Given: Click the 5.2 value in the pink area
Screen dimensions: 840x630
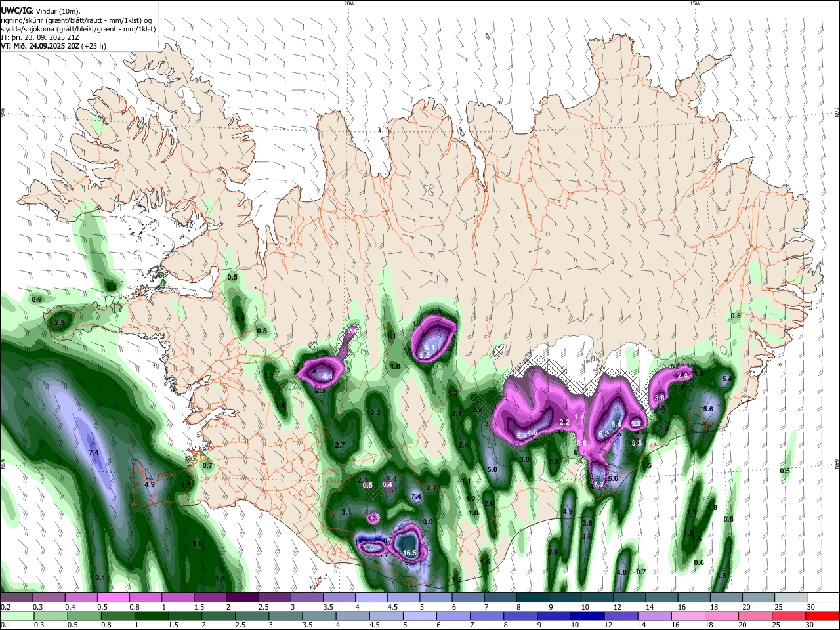Looking at the screenshot, I should pyautogui.click(x=635, y=424).
